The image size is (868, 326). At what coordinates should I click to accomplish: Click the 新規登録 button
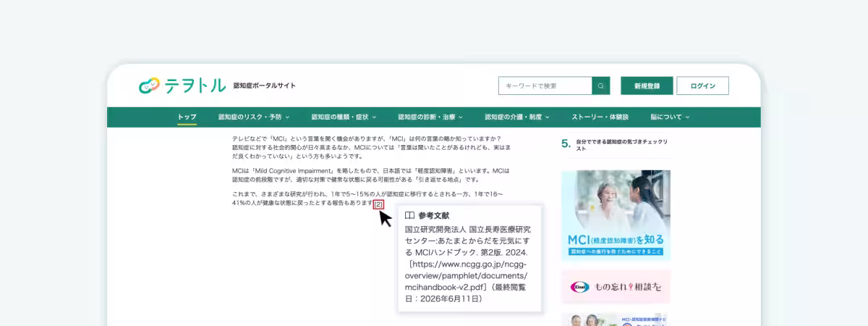click(x=647, y=86)
